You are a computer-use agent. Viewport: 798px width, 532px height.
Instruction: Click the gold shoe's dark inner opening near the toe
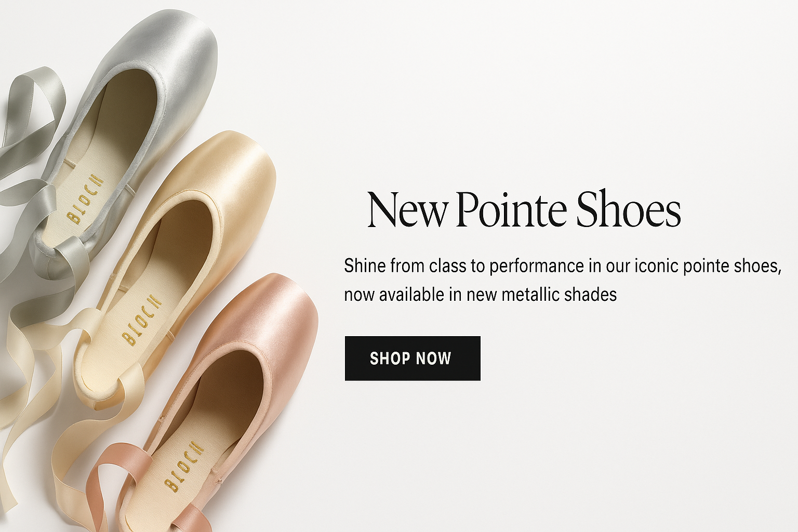coord(187,229)
